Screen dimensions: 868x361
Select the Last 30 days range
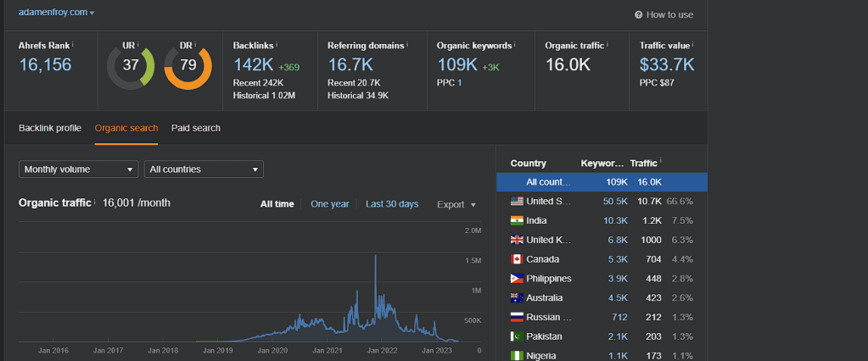point(392,204)
